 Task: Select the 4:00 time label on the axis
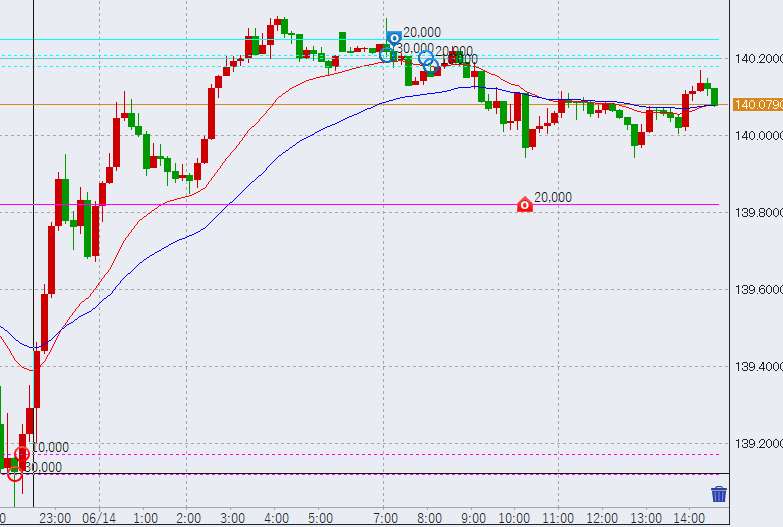pyautogui.click(x=276, y=518)
